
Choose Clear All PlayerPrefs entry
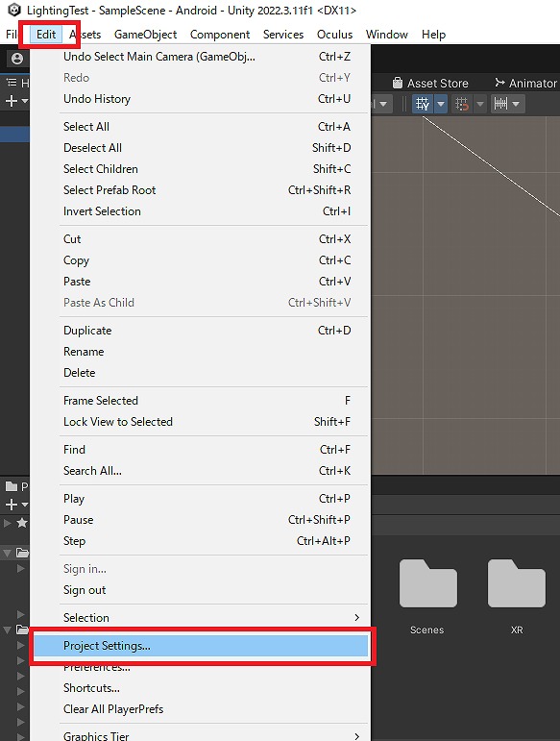[x=201, y=709]
